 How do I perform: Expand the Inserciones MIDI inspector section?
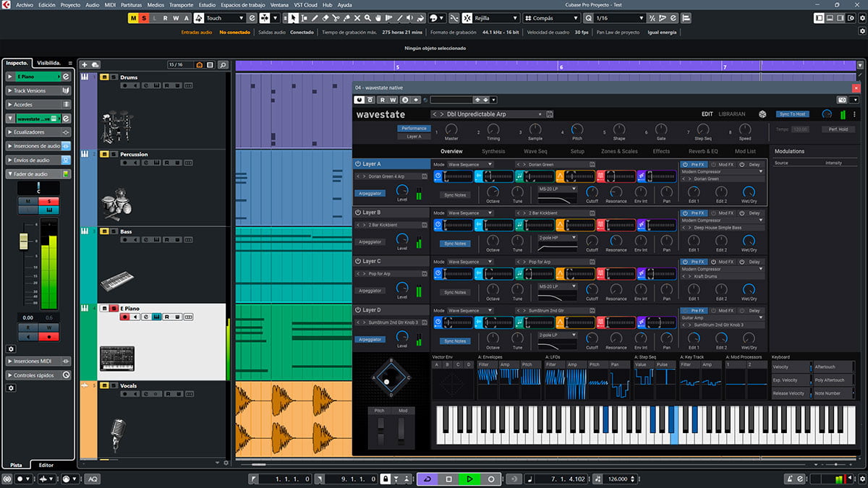pyautogui.click(x=38, y=361)
